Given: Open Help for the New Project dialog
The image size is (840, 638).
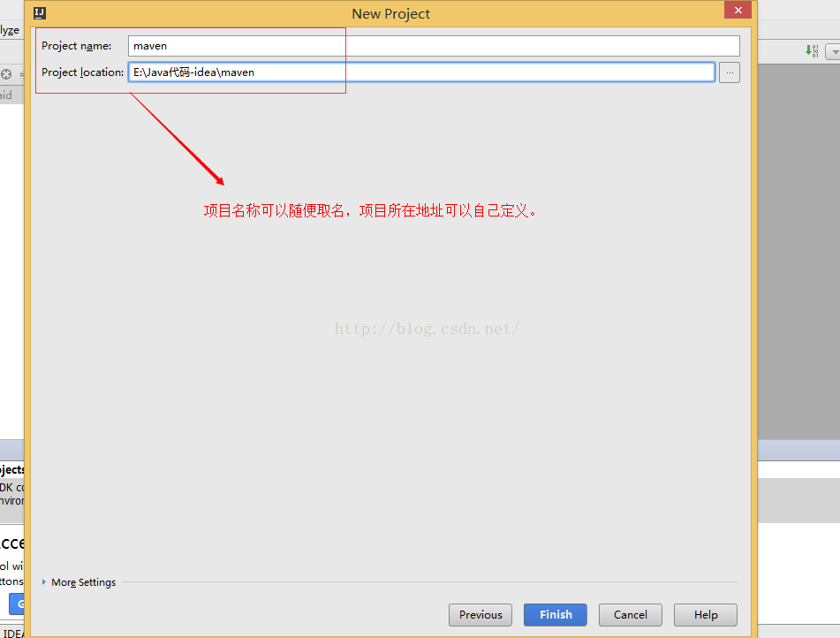Looking at the screenshot, I should [x=705, y=615].
